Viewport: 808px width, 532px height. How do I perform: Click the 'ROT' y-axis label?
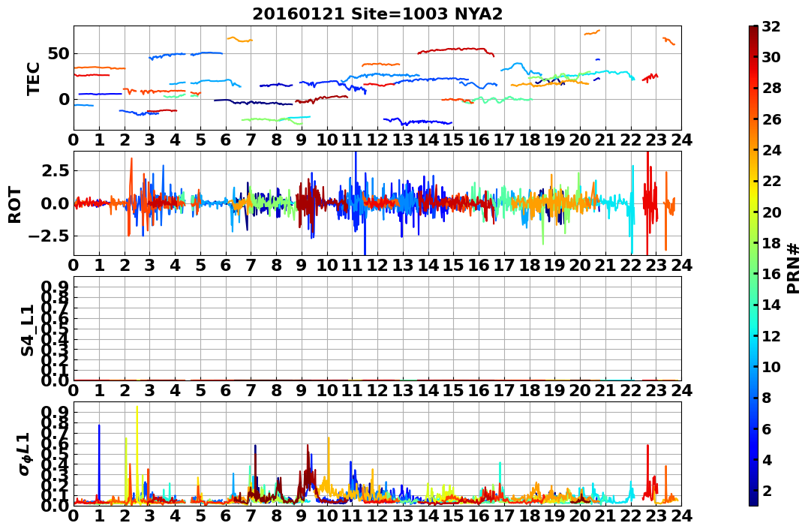15,205
